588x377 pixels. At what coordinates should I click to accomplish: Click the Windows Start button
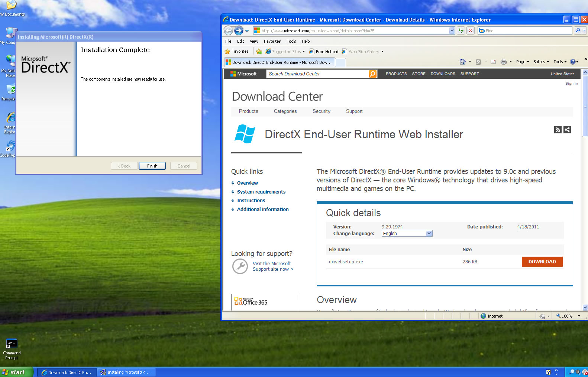pos(17,372)
